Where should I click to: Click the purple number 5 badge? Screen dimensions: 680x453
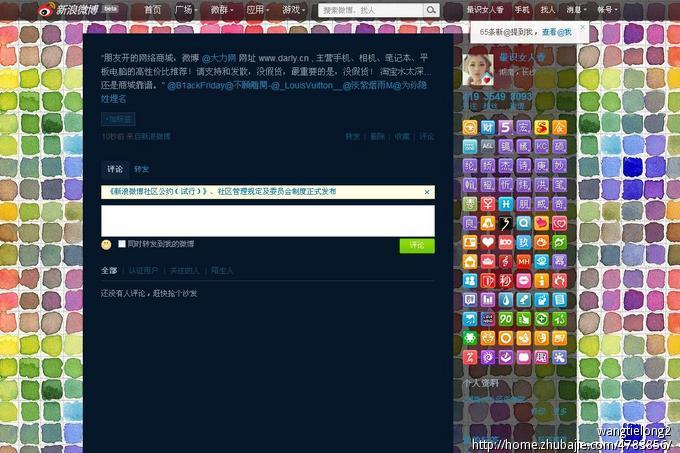tap(505, 127)
